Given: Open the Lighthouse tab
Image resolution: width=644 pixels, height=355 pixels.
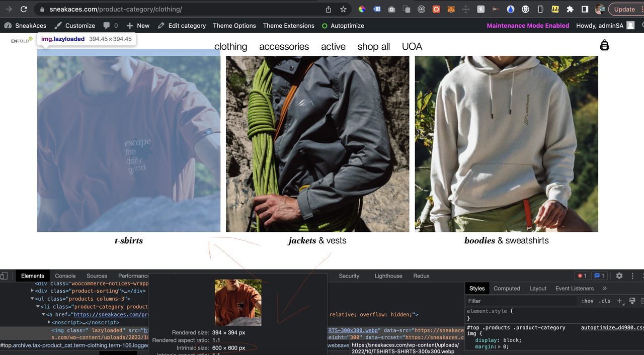Looking at the screenshot, I should [388, 276].
